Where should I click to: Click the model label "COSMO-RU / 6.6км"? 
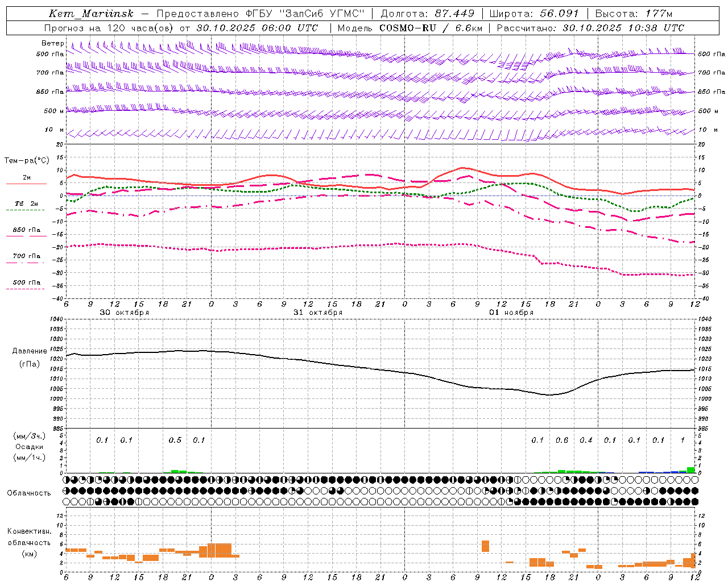coord(431,28)
